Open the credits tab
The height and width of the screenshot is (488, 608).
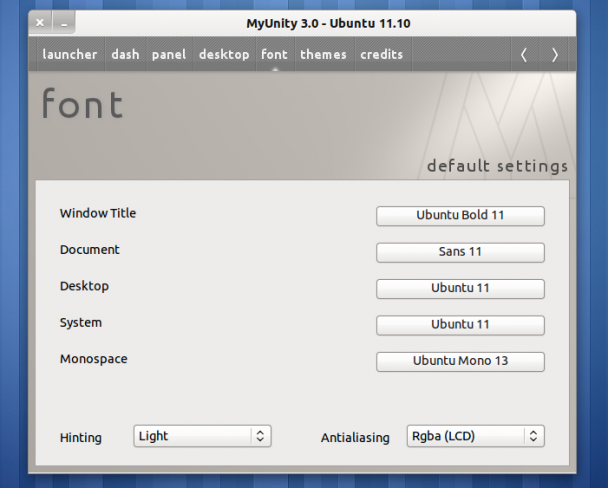click(x=382, y=54)
